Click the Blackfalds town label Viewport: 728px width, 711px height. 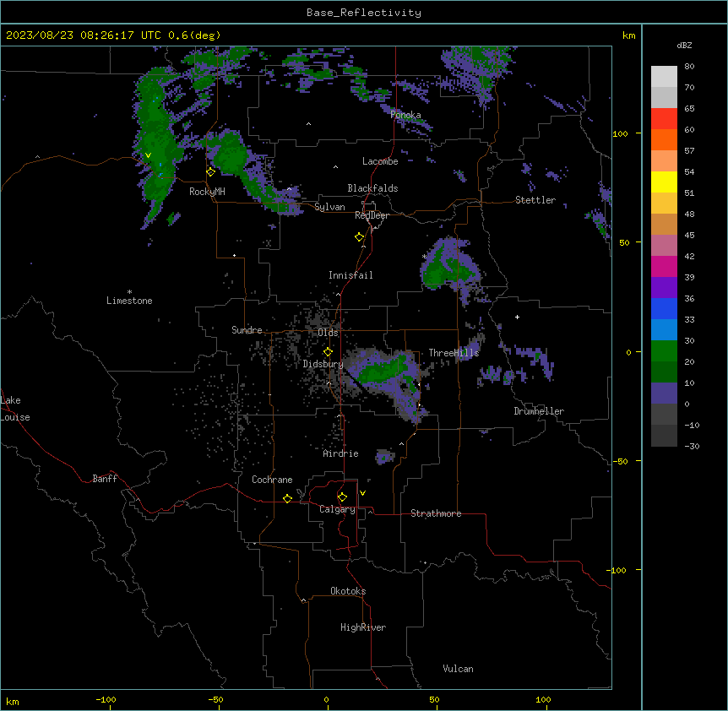click(x=372, y=188)
